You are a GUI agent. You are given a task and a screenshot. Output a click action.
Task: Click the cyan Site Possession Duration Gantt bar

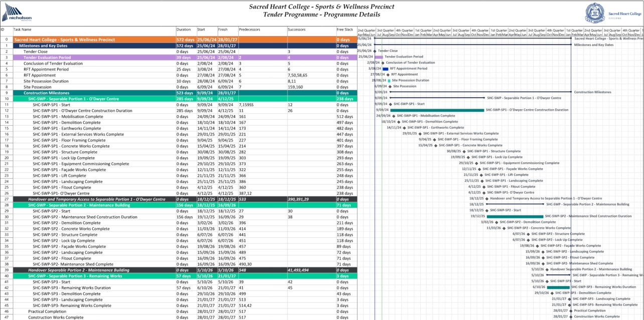(389, 80)
